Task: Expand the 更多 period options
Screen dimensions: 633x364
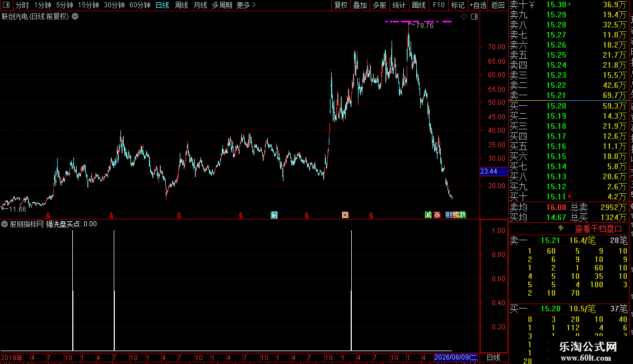Action: click(x=246, y=5)
